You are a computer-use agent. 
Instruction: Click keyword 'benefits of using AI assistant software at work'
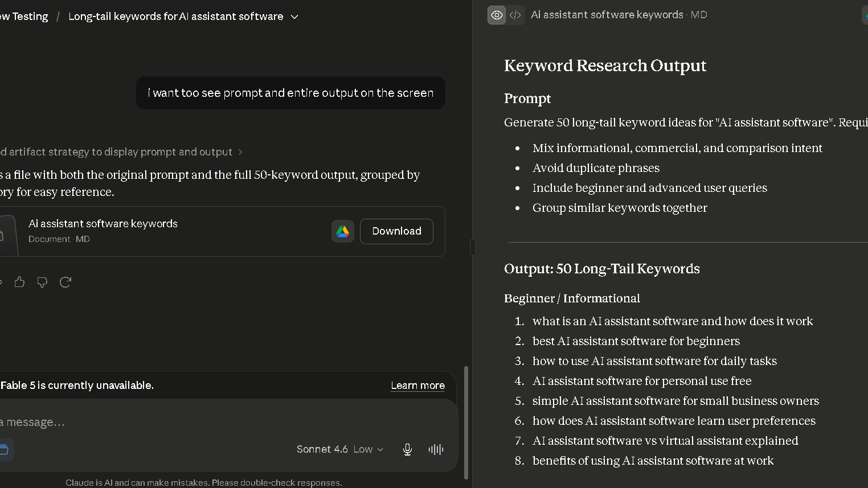653,461
